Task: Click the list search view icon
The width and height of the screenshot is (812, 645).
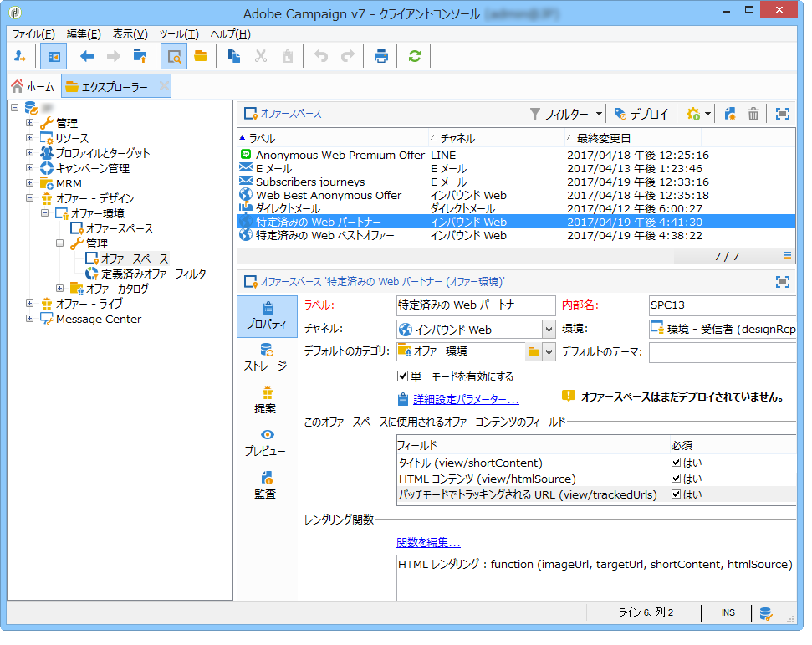Action: tap(174, 57)
